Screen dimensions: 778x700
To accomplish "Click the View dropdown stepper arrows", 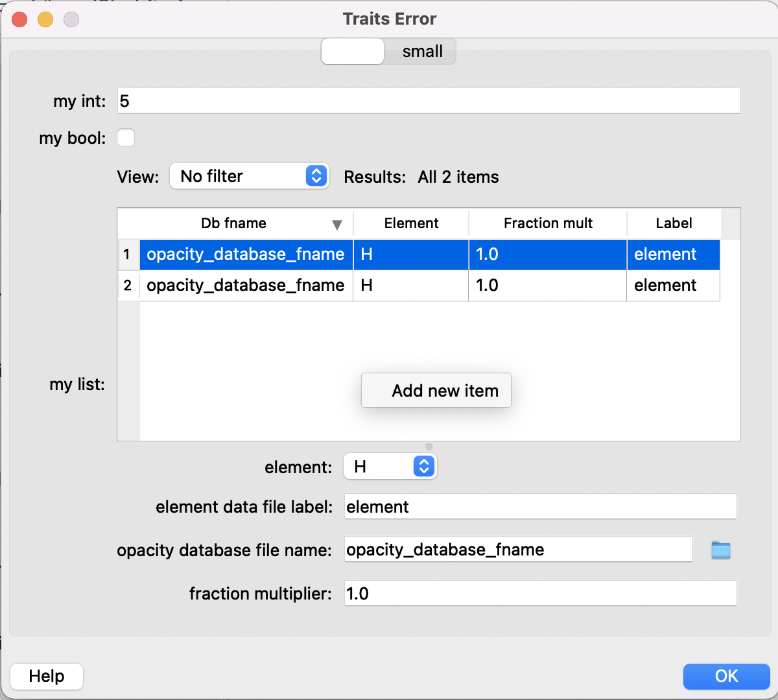I will (318, 176).
